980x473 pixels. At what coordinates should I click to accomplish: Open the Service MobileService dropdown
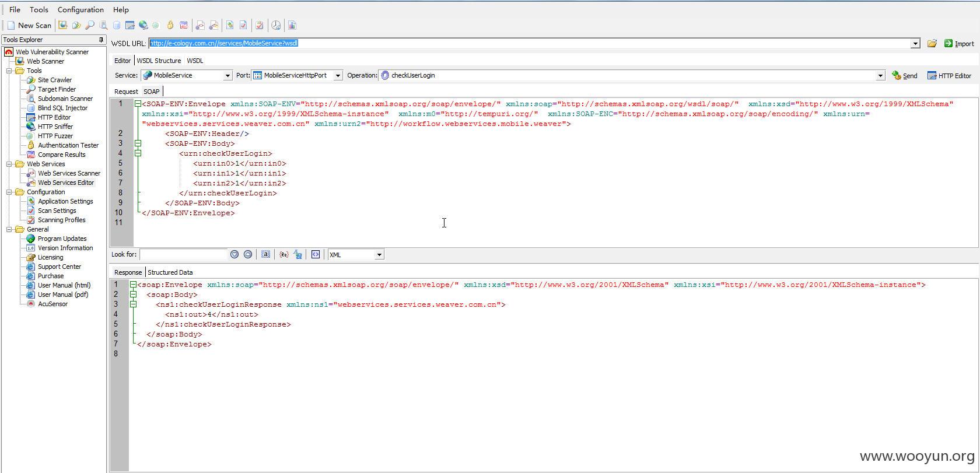coord(228,76)
